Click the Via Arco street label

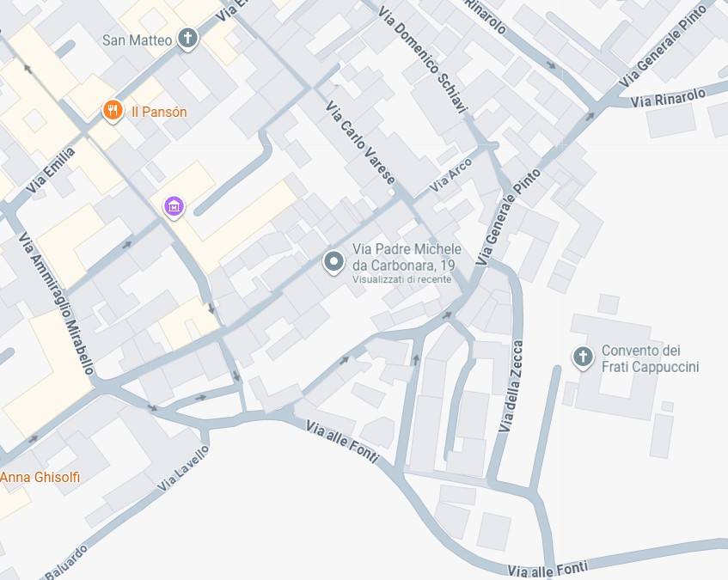click(450, 175)
